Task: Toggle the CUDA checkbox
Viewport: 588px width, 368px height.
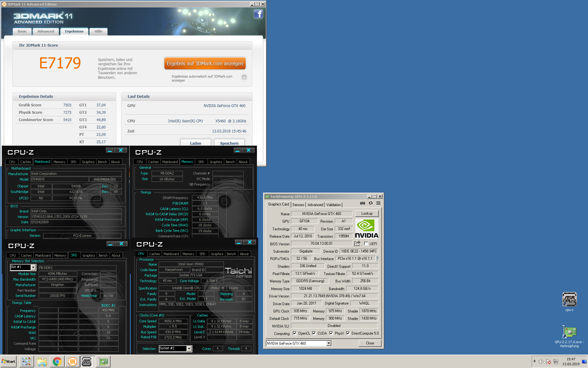Action: 314,333
